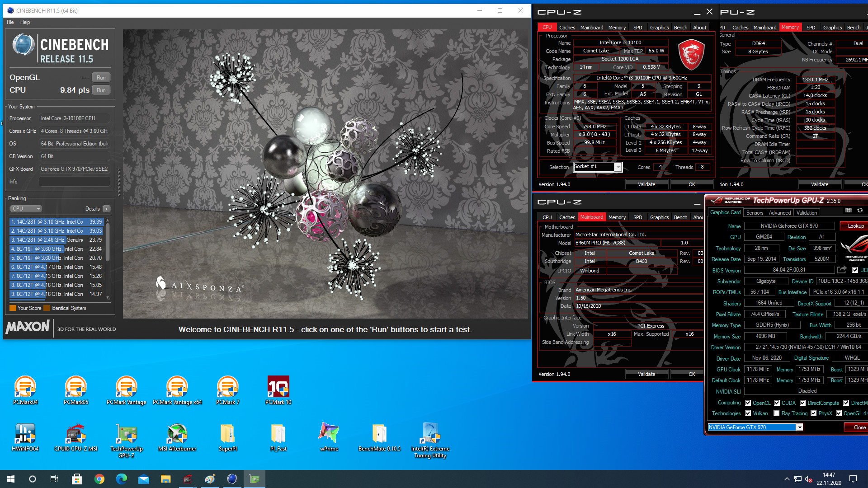Toggle the Vulkan checkbox in GPU-Z
Image resolution: width=868 pixels, height=488 pixels.
coord(748,413)
